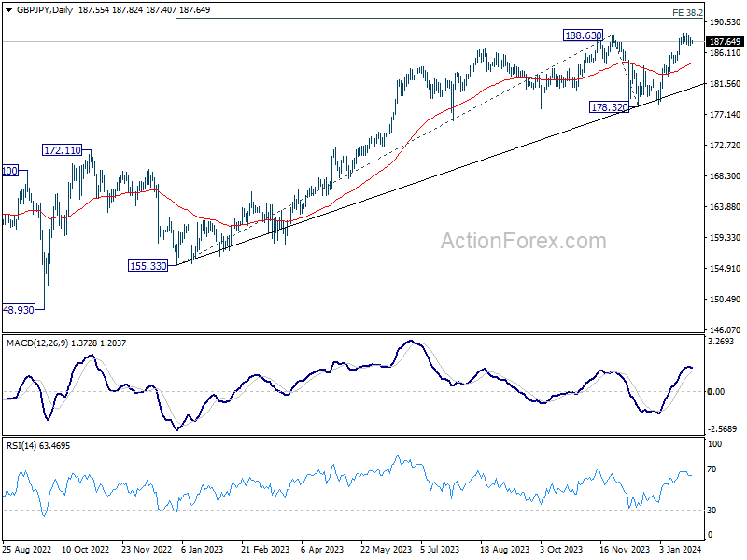Select the 188.630 price label

pyautogui.click(x=583, y=35)
